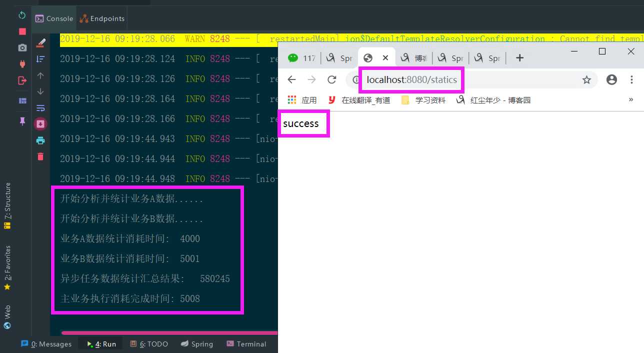Click the log line timestamped 09:19:44.944
The height and width of the screenshot is (353, 644).
pyautogui.click(x=168, y=159)
